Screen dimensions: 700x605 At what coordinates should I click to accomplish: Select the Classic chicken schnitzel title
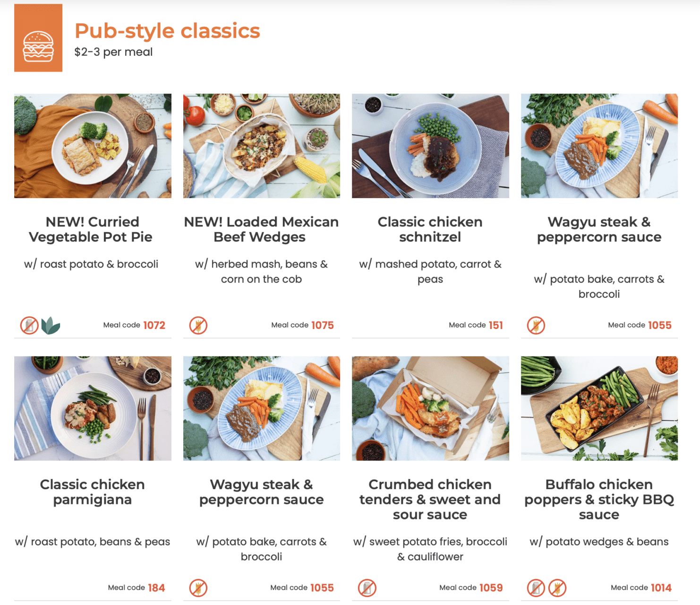tap(430, 229)
